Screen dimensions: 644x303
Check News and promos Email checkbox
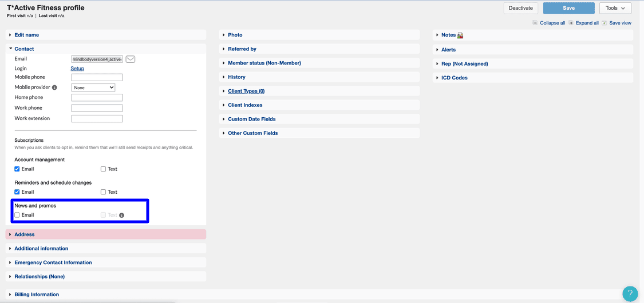coord(17,215)
